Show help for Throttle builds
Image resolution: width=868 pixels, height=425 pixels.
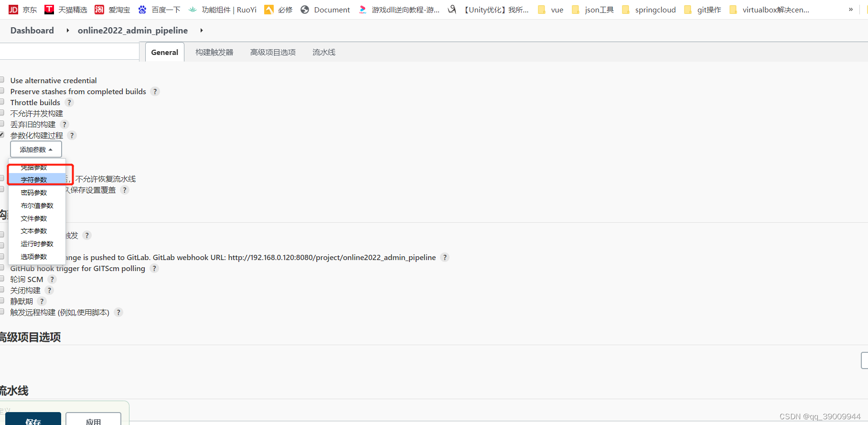pyautogui.click(x=69, y=102)
